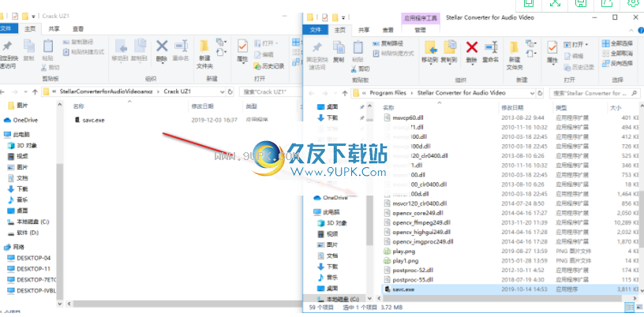Click Invert selection (反向选择) in Stellar Converter window

[x=617, y=63]
